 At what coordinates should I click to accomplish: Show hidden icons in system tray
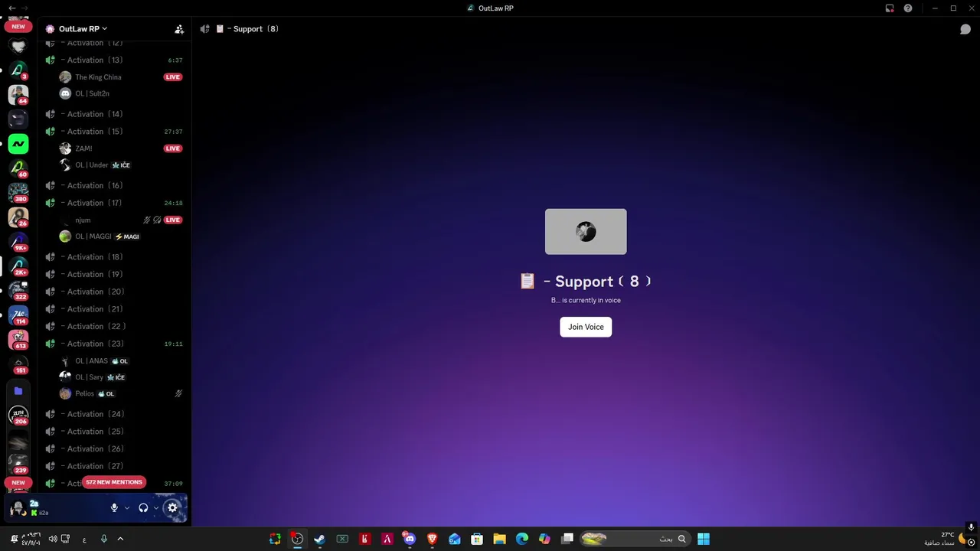point(120,539)
